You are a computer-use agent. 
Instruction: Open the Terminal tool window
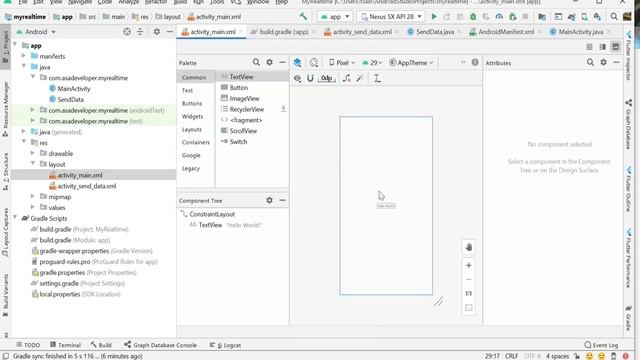coord(65,345)
